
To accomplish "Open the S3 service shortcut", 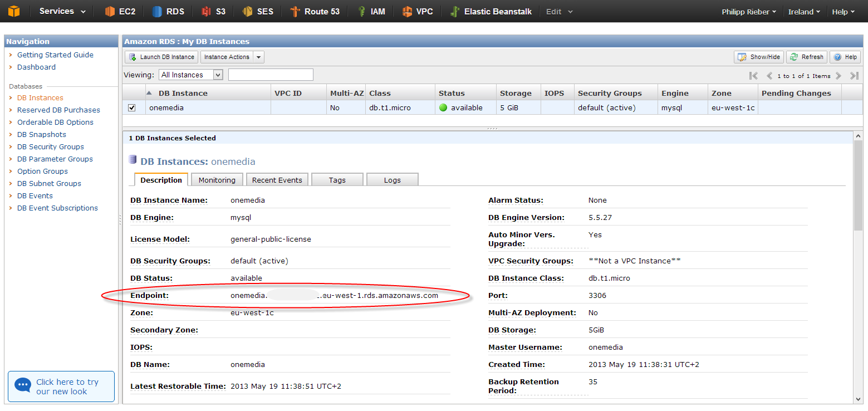I will (x=214, y=11).
